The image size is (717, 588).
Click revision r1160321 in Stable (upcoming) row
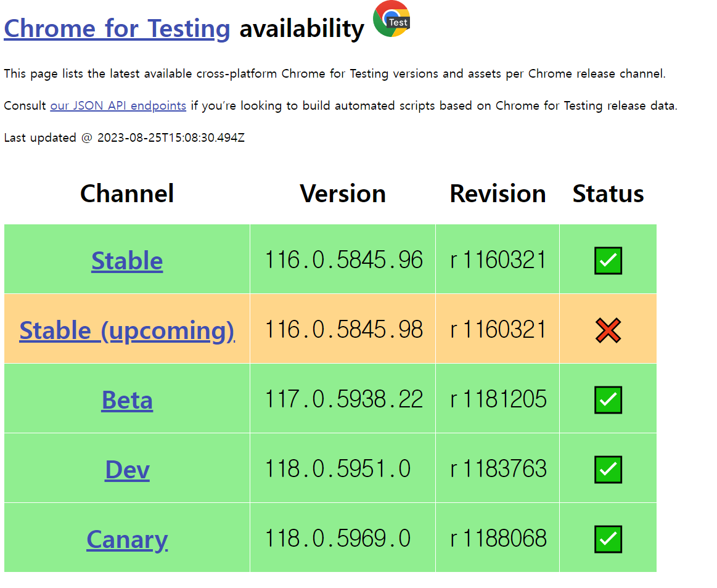click(x=498, y=329)
